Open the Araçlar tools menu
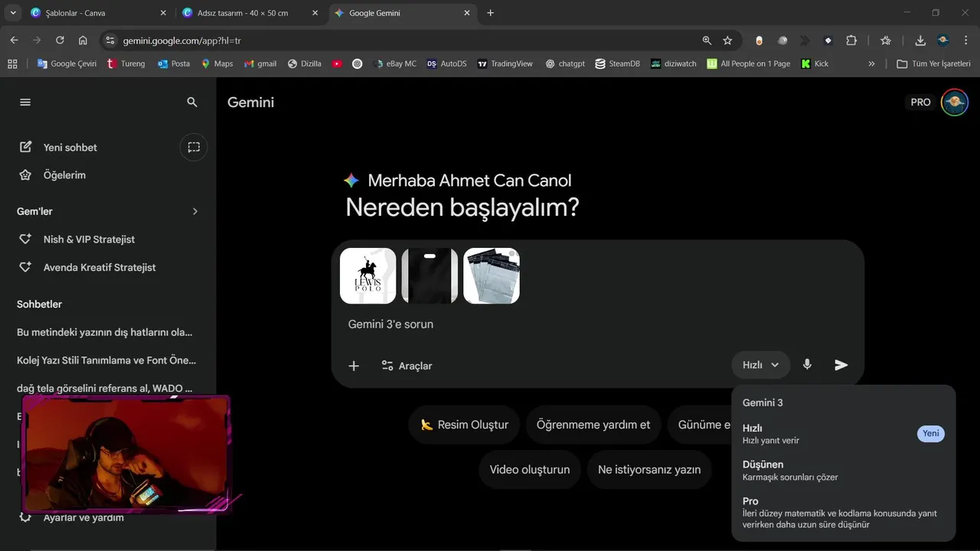The width and height of the screenshot is (980, 551). (407, 366)
